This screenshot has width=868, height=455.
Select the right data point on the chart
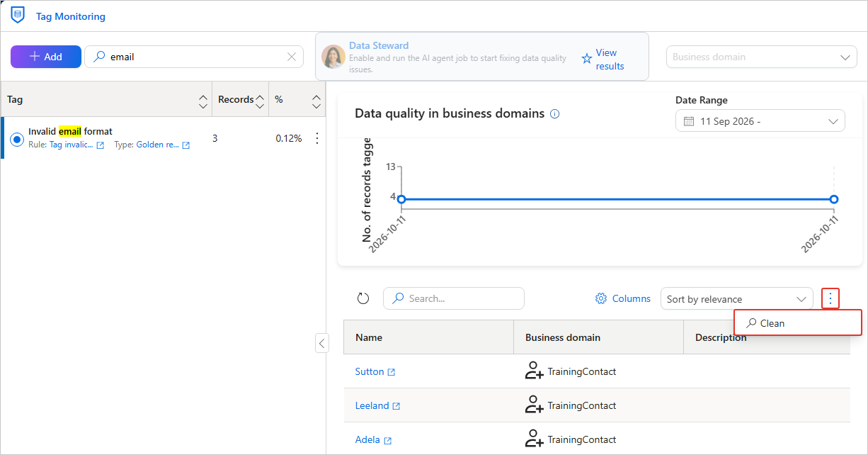[834, 199]
